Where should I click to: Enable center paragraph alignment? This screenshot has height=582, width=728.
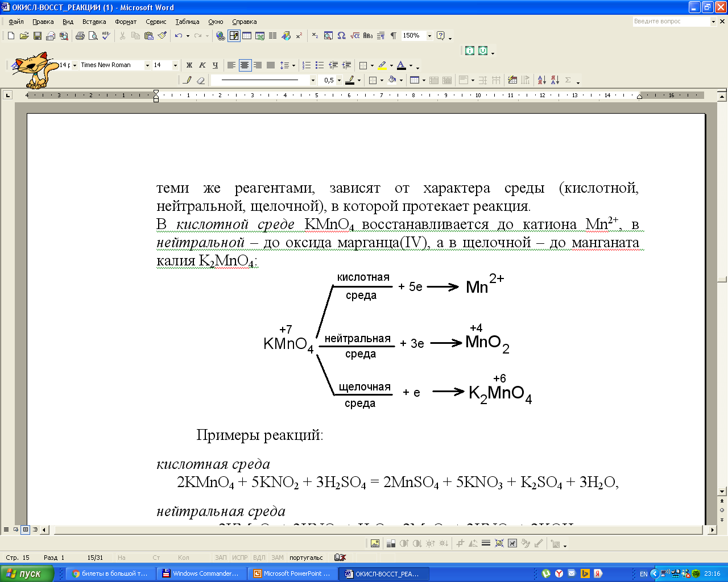coord(245,65)
